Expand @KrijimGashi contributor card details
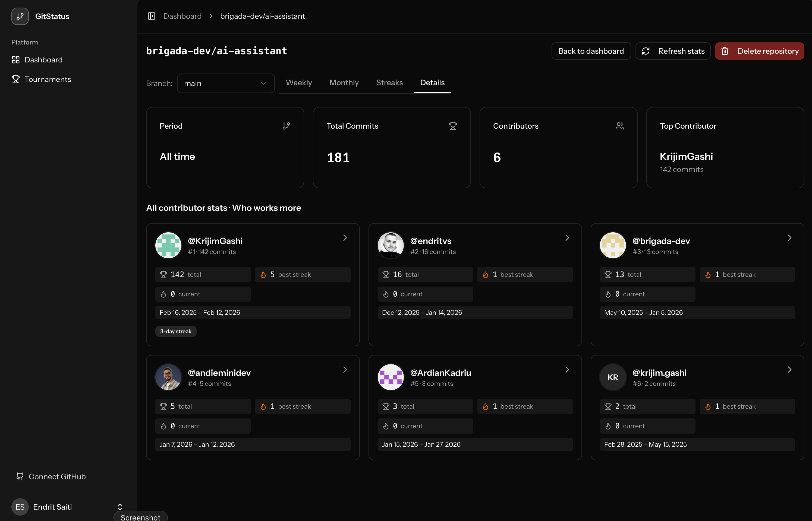This screenshot has height=521, width=812. point(345,238)
